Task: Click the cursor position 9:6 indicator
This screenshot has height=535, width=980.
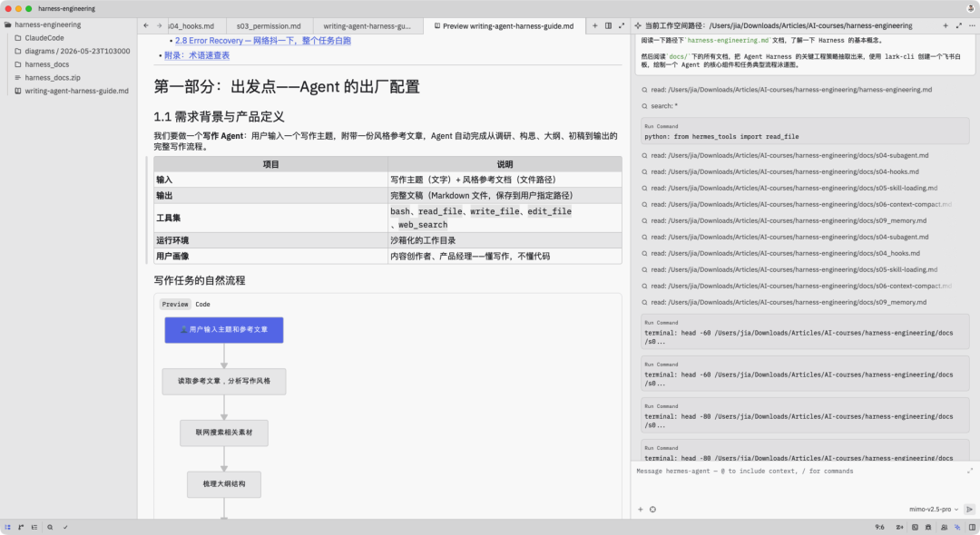Action: [879, 527]
